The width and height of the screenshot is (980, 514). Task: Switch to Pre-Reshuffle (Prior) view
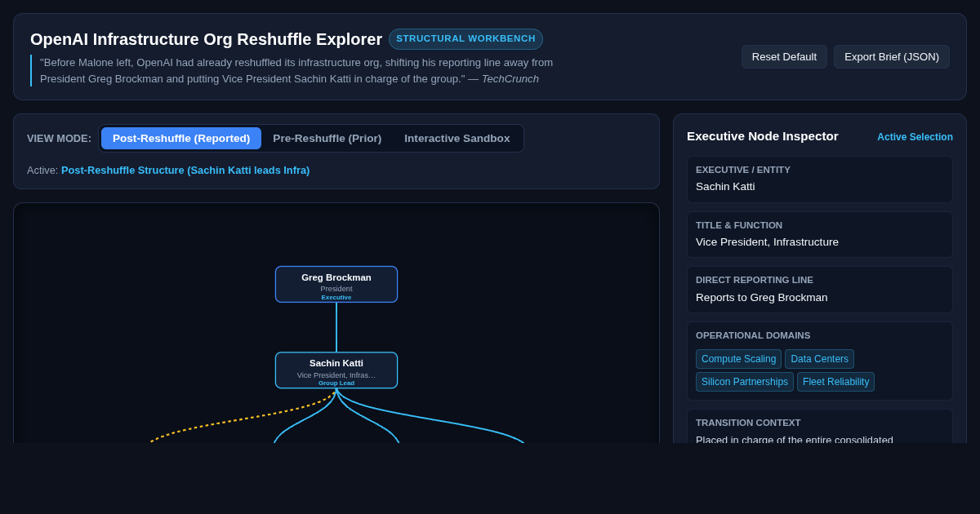click(327, 139)
